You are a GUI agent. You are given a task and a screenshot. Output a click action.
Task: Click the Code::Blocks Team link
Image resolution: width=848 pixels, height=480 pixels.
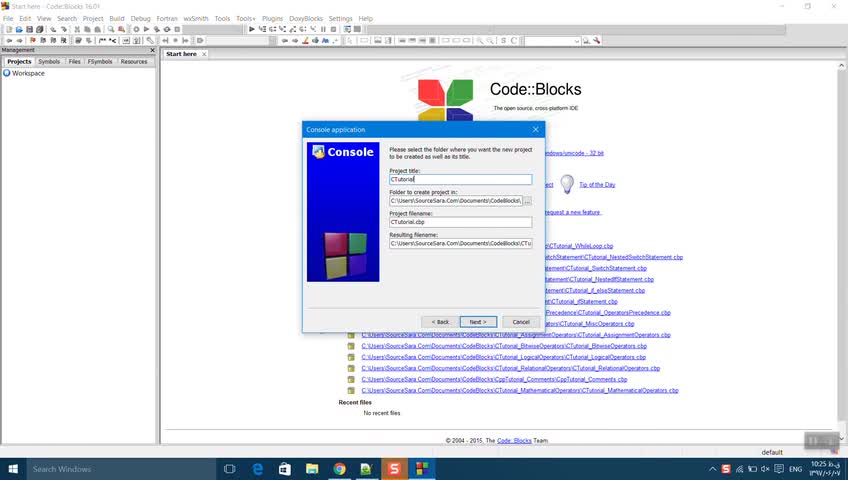click(x=514, y=441)
